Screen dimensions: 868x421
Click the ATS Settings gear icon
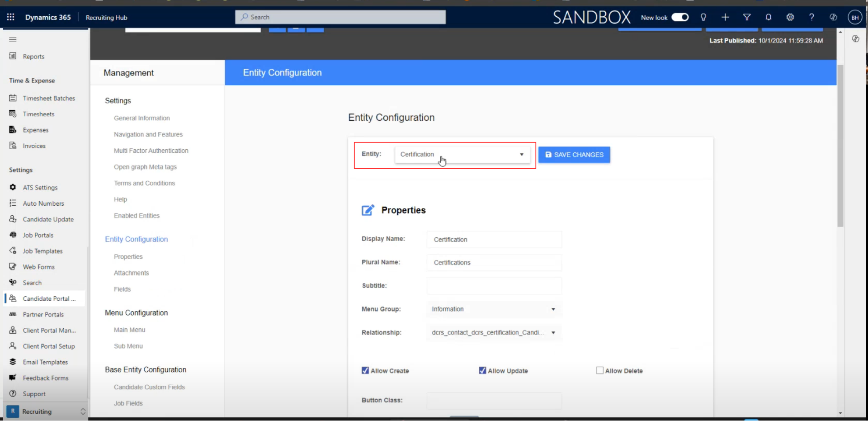click(x=13, y=187)
